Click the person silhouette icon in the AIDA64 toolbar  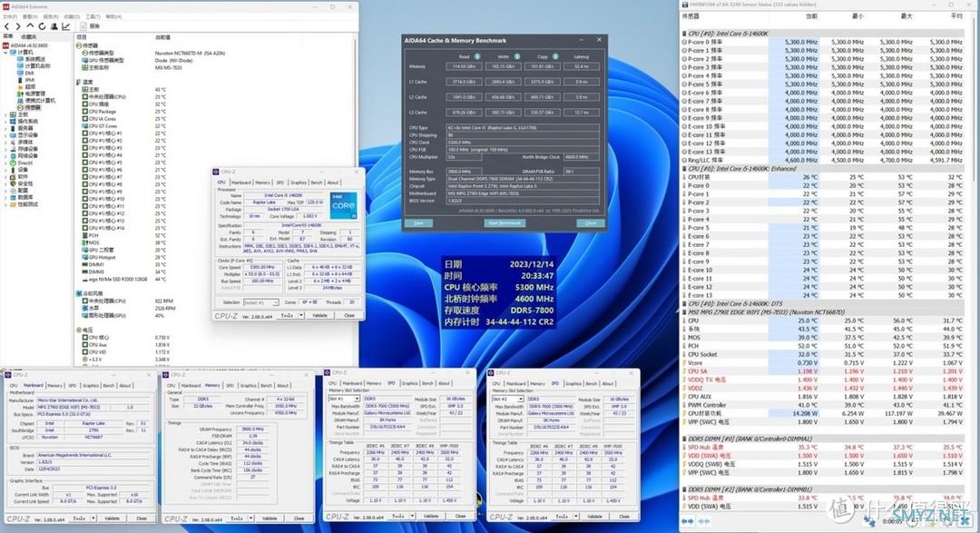54,27
